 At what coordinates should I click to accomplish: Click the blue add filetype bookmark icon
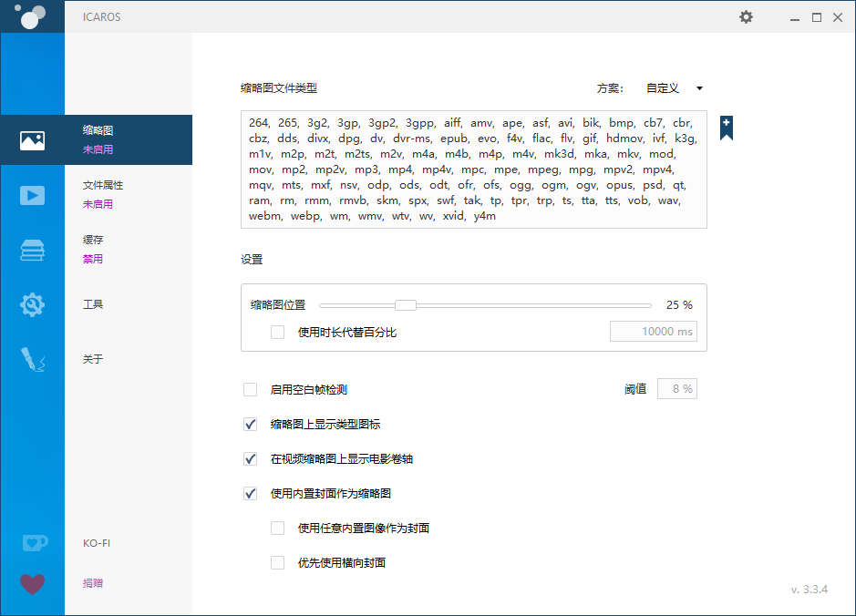pos(726,128)
